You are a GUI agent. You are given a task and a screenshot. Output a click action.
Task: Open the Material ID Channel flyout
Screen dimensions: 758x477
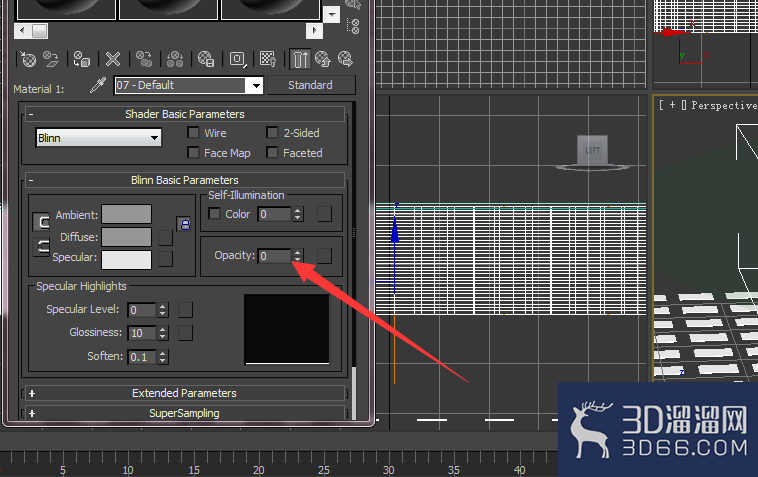point(237,59)
